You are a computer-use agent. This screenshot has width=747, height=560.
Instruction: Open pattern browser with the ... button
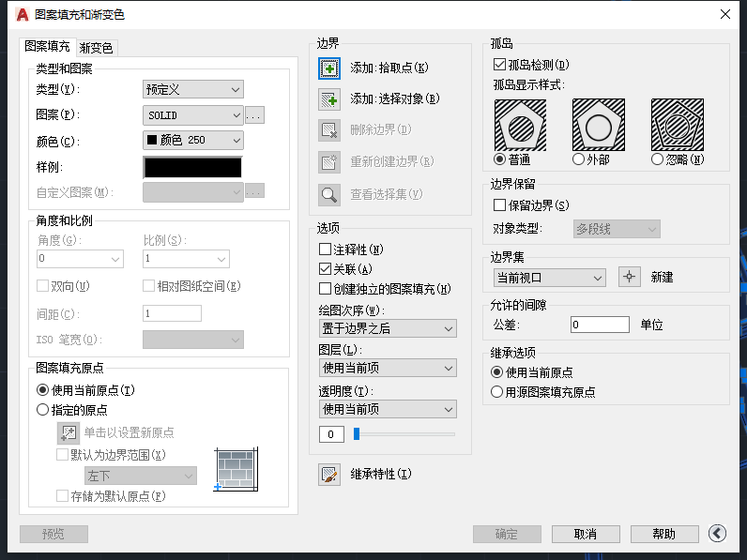click(254, 115)
